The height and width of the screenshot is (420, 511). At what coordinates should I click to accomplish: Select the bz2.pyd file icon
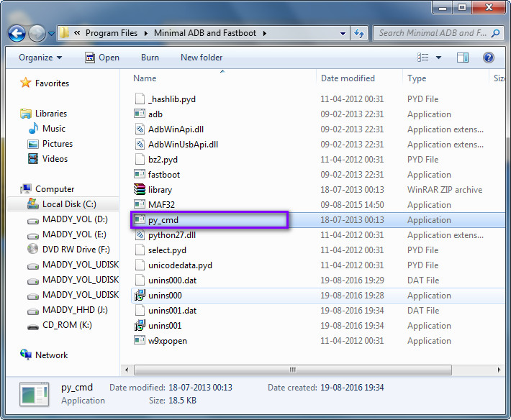click(140, 159)
